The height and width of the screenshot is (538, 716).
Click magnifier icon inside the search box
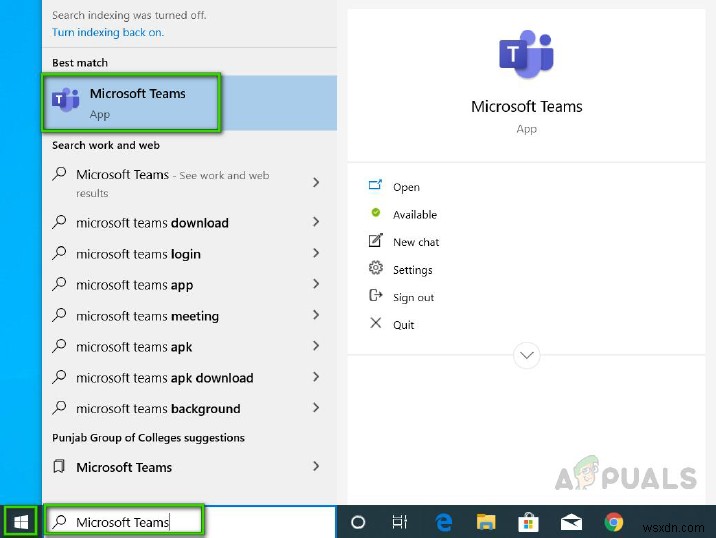[59, 521]
